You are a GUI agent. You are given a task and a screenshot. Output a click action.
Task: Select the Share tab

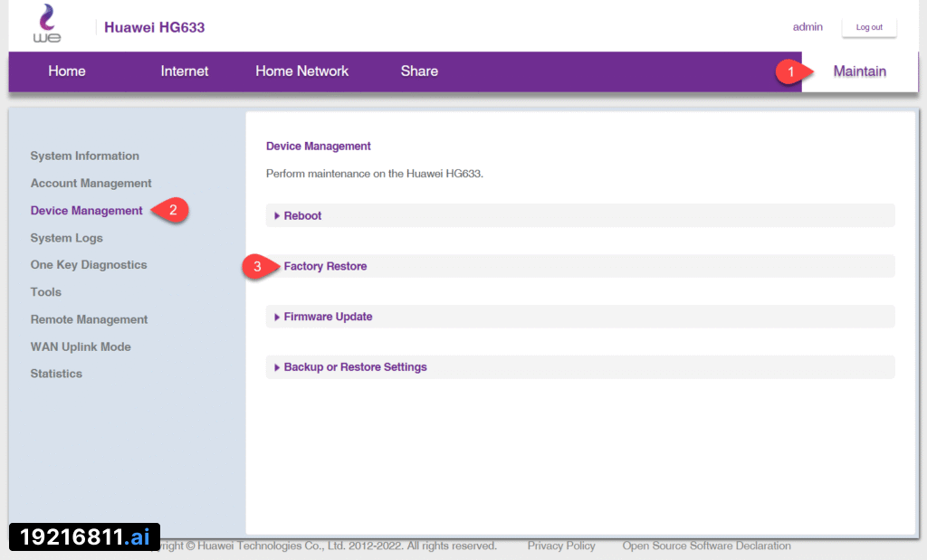(419, 71)
